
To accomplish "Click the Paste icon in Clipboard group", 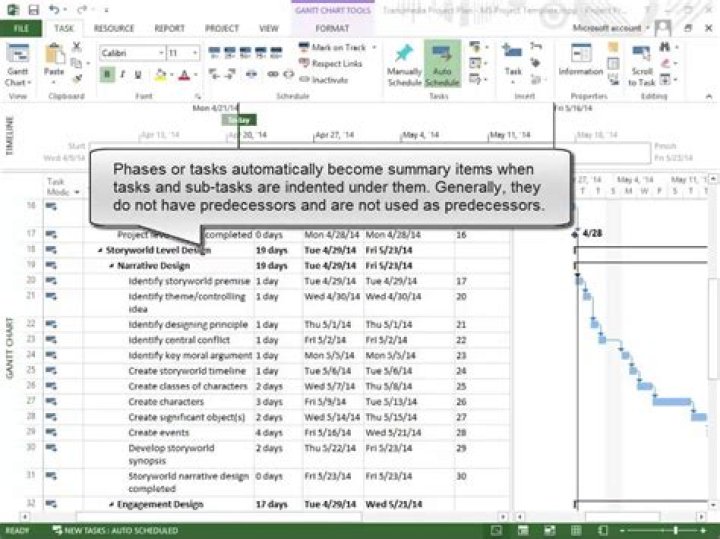I will (x=54, y=60).
